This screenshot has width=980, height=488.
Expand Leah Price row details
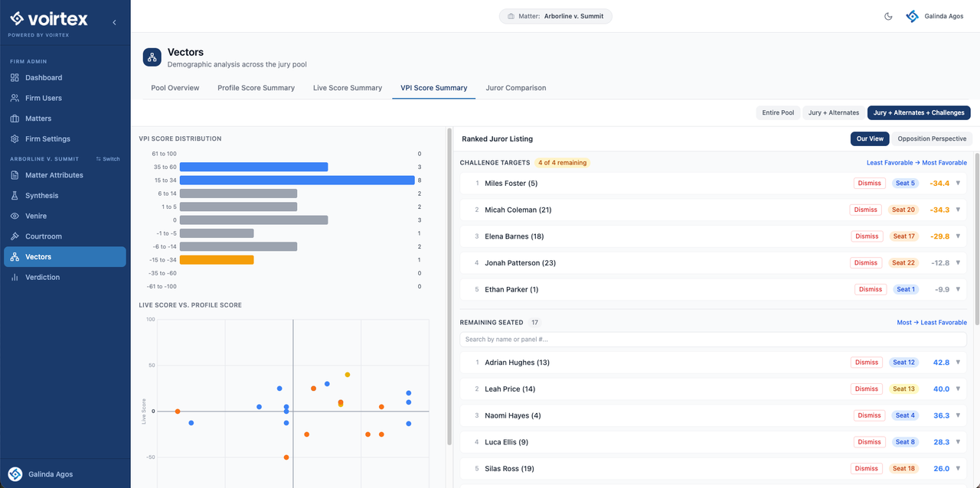point(958,389)
